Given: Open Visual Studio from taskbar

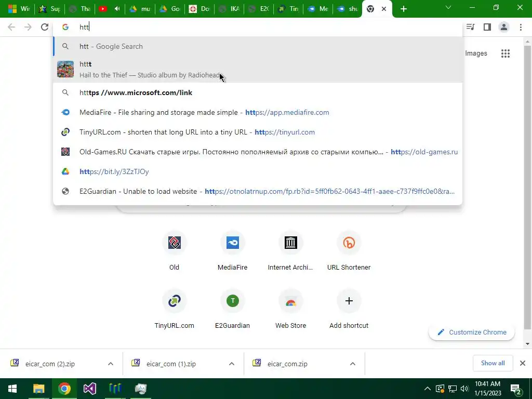Looking at the screenshot, I should point(89,389).
